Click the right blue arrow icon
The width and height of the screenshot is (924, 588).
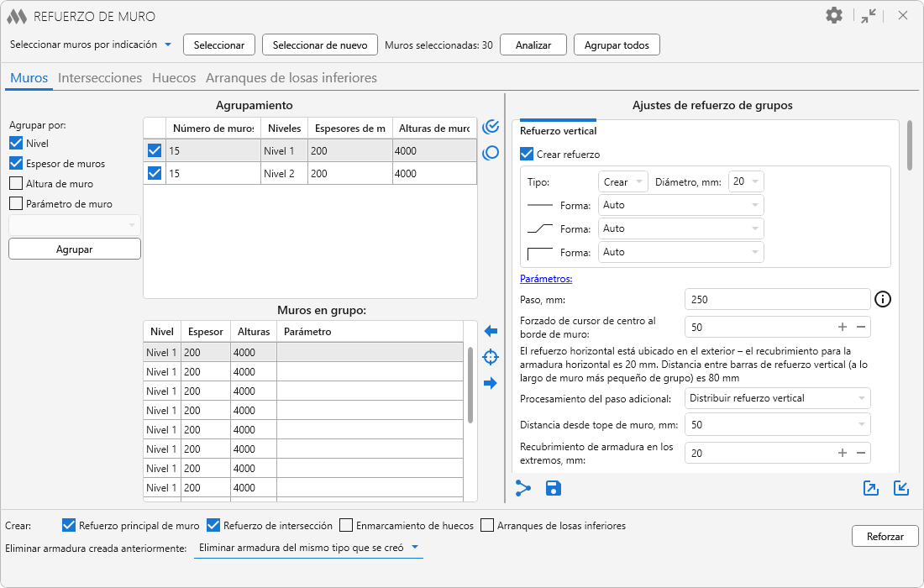point(491,384)
